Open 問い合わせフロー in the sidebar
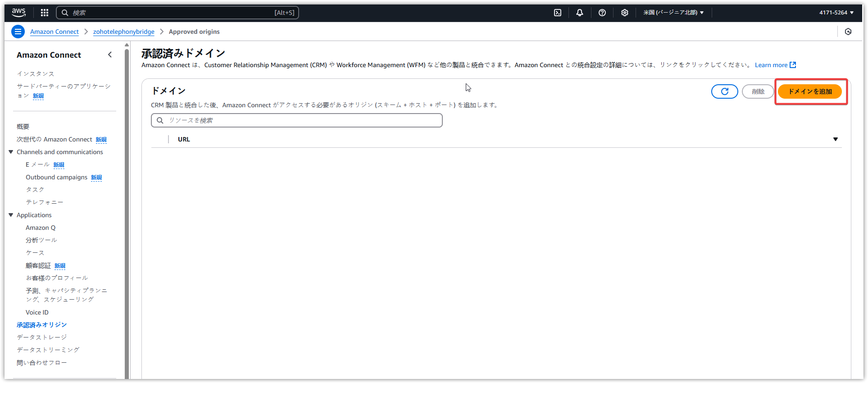 click(42, 362)
